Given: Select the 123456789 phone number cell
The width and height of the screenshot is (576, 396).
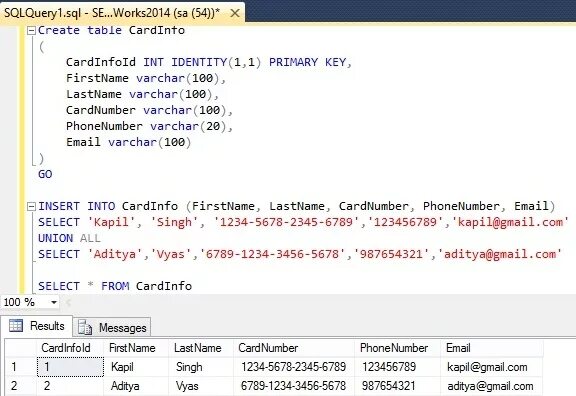Looking at the screenshot, I should coord(397,367).
